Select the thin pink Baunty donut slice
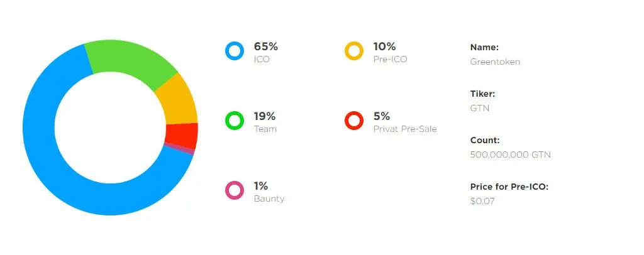 coord(179,149)
